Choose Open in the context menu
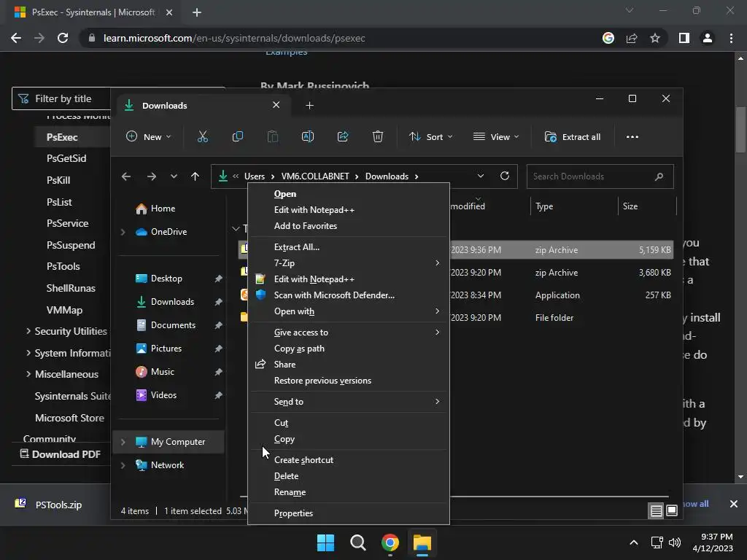Image resolution: width=747 pixels, height=560 pixels. (x=349, y=194)
